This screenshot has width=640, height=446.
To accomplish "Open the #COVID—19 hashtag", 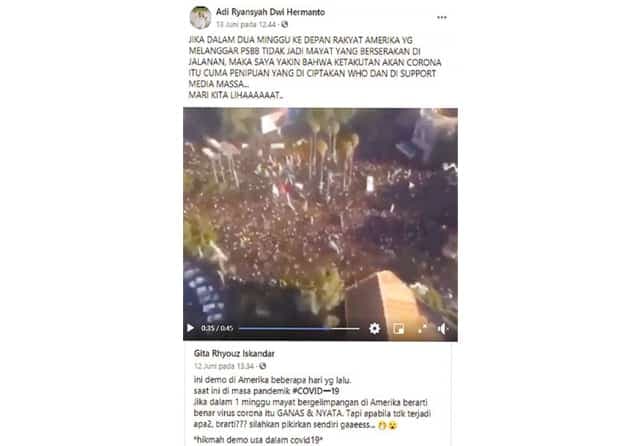I will [x=316, y=391].
